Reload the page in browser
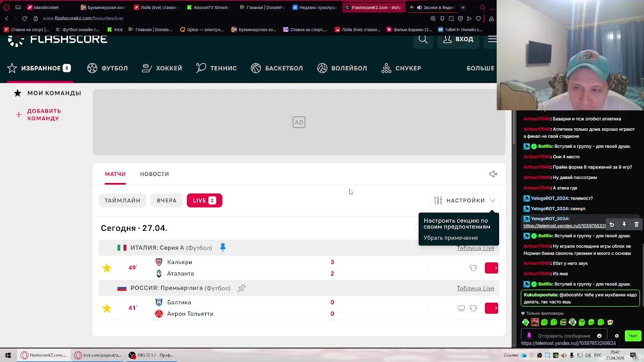 tap(24, 19)
